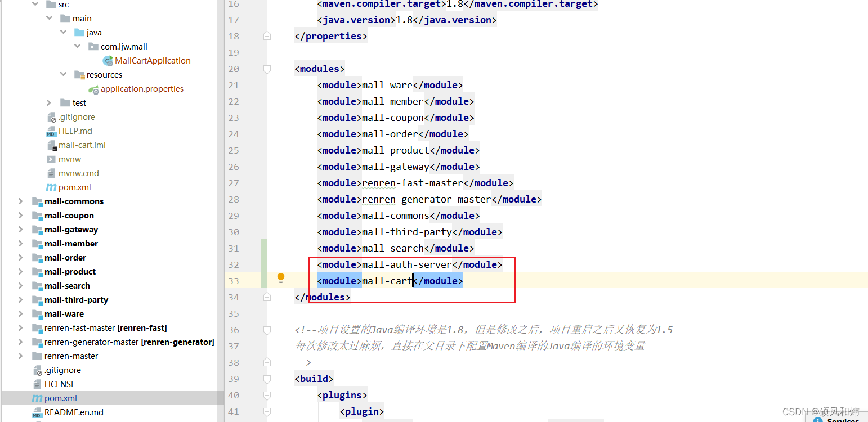The width and height of the screenshot is (868, 422).
Task: Click the mall-gateway module folder icon
Action: [37, 230]
